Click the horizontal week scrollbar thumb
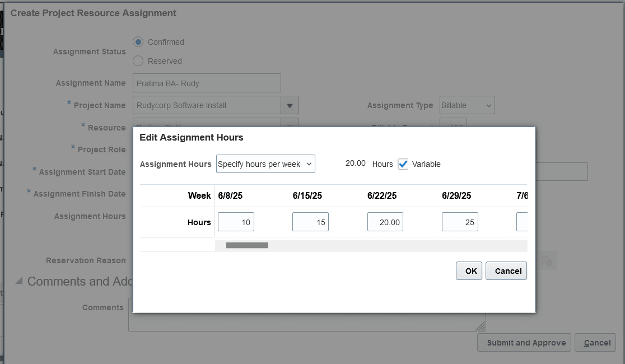625x364 pixels. [247, 245]
